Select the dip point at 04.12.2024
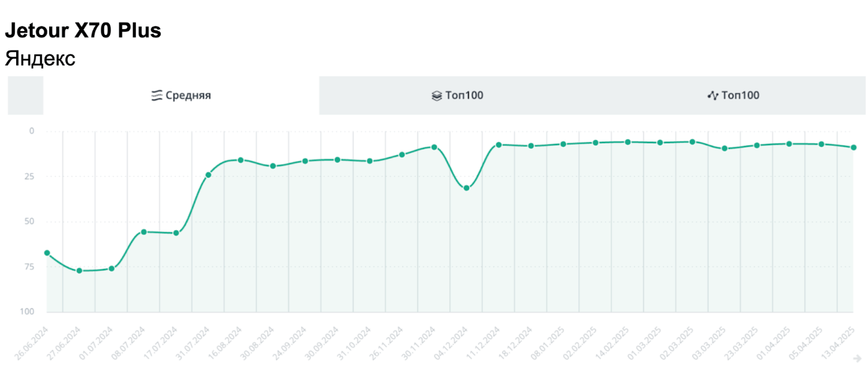868x389 pixels. pos(466,188)
